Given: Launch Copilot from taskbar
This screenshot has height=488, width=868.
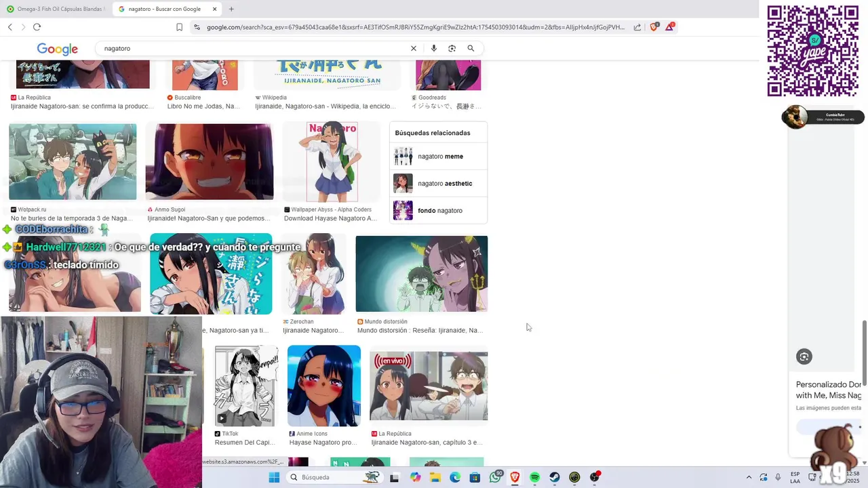Looking at the screenshot, I should click(x=415, y=477).
